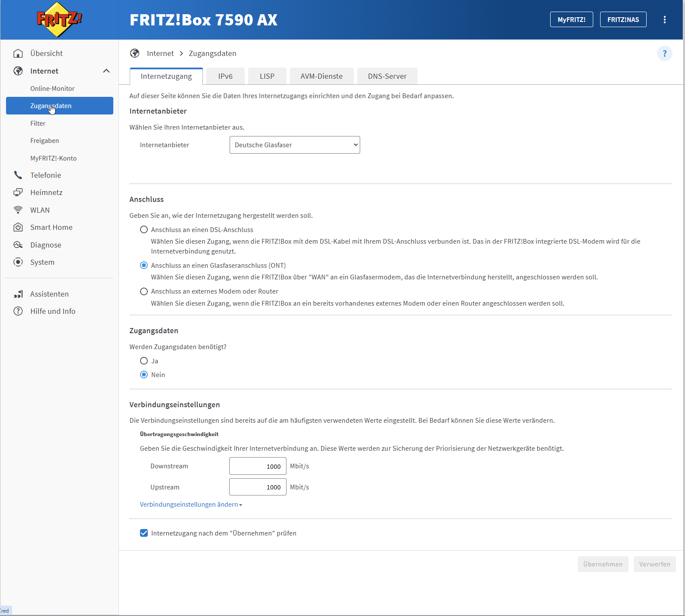
Task: Click the Assistenten wizard icon
Action: 18,294
